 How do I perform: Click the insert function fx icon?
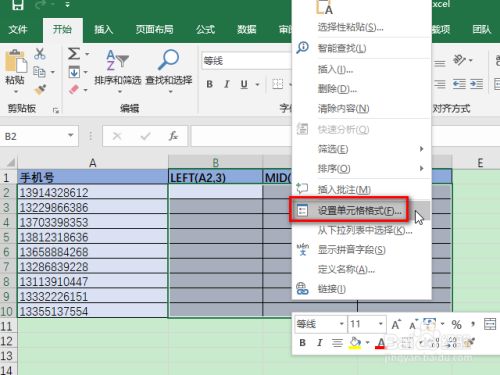(x=173, y=136)
